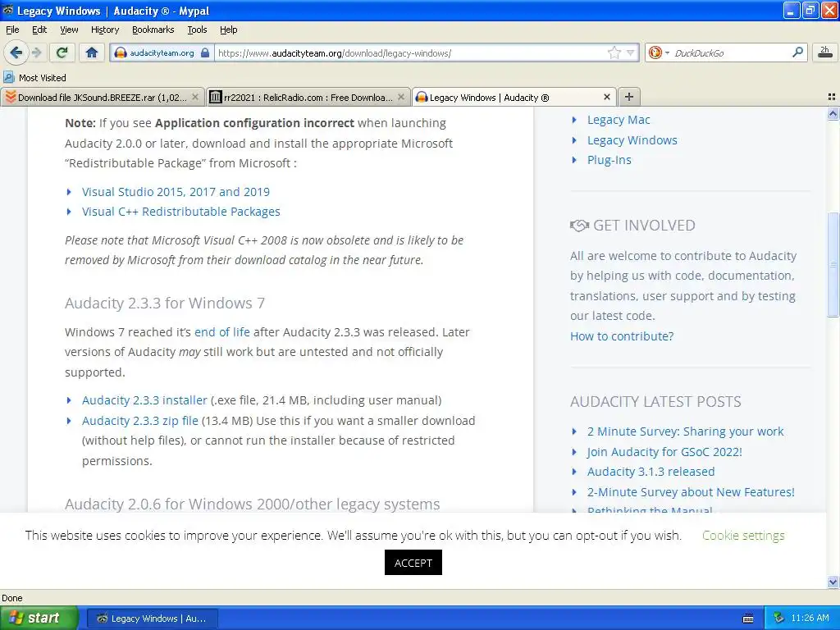Open Visual Studio 2015, 2017 and 2019 link
Image resolution: width=840 pixels, height=630 pixels.
pos(176,192)
